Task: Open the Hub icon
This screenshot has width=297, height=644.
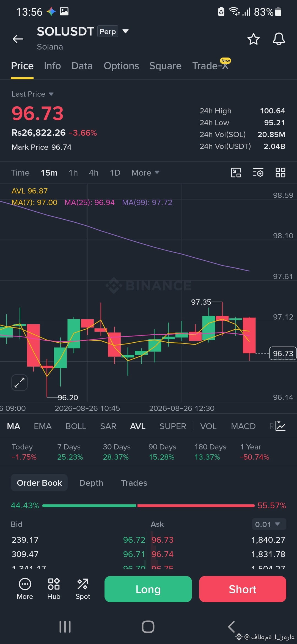Action: [x=54, y=589]
